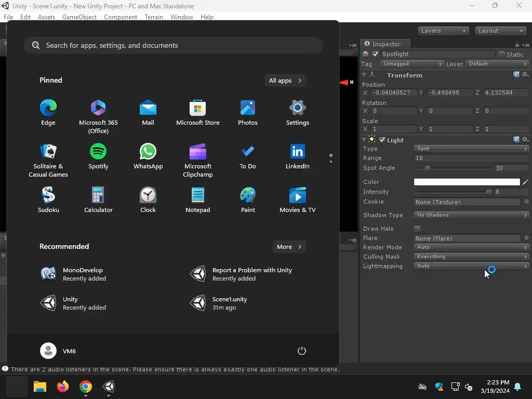The width and height of the screenshot is (532, 399).
Task: Open the Clock app
Action: [x=148, y=200]
